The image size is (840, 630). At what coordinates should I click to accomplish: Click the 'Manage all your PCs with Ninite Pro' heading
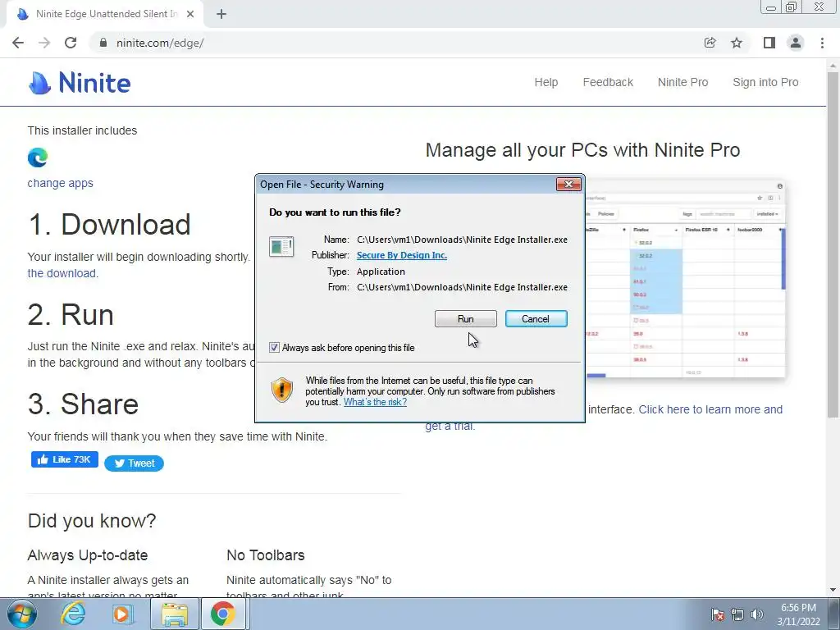point(582,150)
